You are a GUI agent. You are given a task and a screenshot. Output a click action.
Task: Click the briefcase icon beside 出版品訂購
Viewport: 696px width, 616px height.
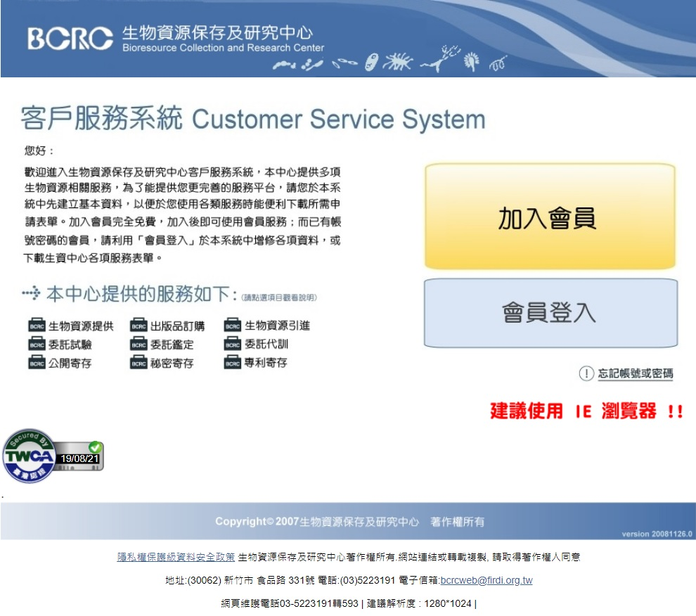click(138, 325)
